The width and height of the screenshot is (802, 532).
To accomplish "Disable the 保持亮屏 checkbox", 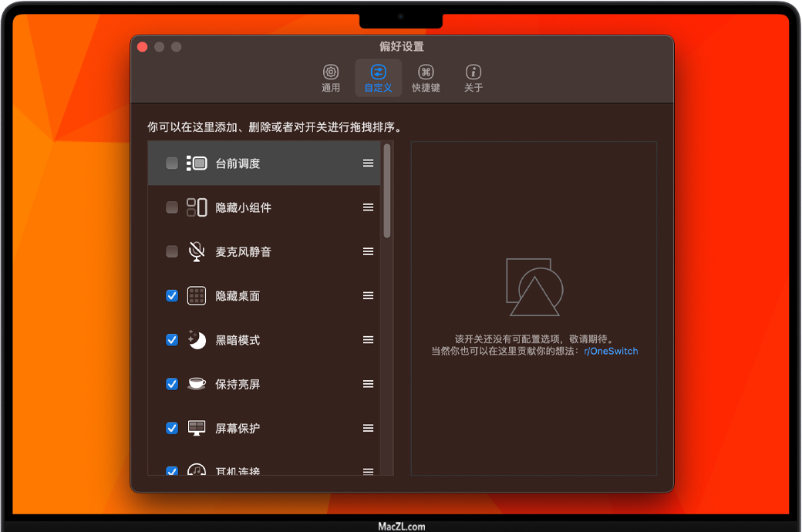I will (x=172, y=384).
